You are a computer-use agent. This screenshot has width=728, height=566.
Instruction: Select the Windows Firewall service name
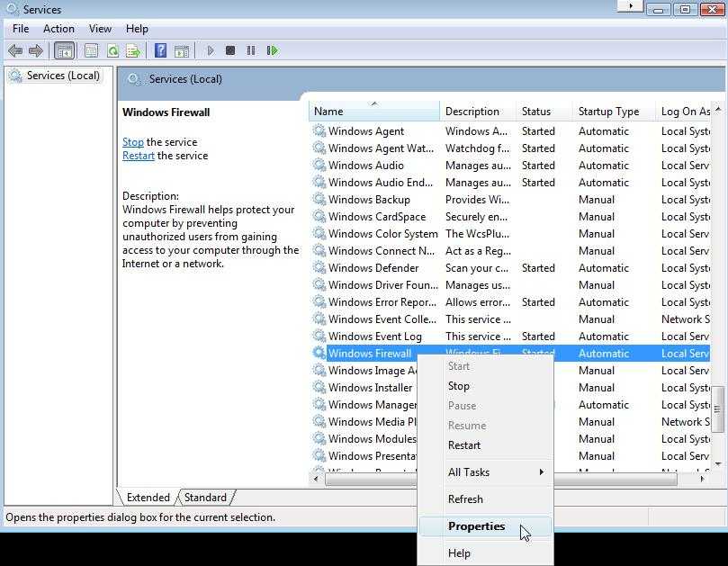(370, 354)
